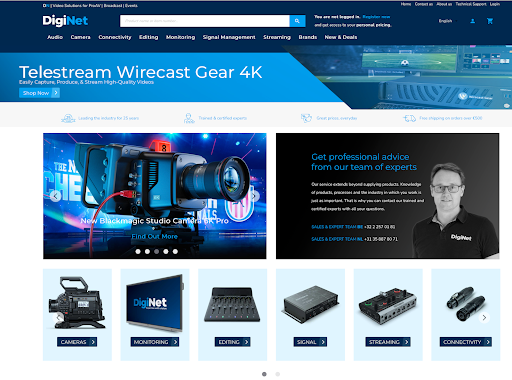Select third dot of Blackmagic carousel
Image resolution: width=512 pixels, height=380 pixels.
pyautogui.click(x=157, y=251)
